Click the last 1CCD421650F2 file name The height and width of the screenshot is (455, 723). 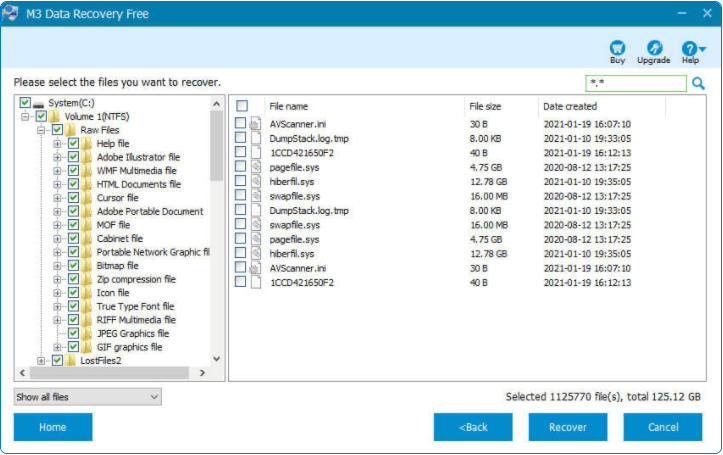[302, 283]
